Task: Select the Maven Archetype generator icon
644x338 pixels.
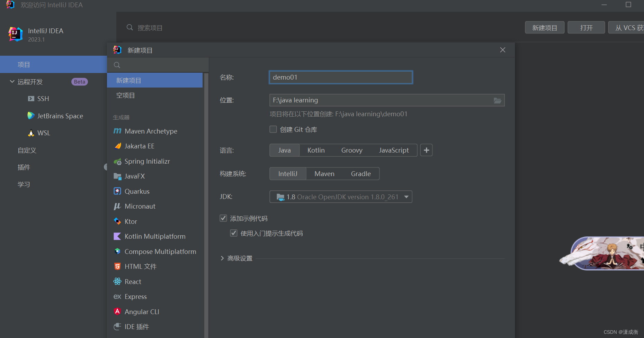Action: [117, 131]
